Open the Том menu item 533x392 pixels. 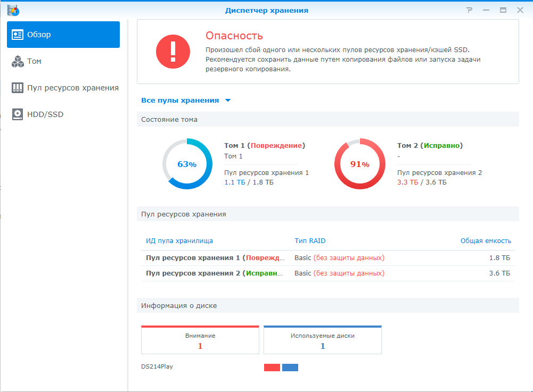pos(34,62)
